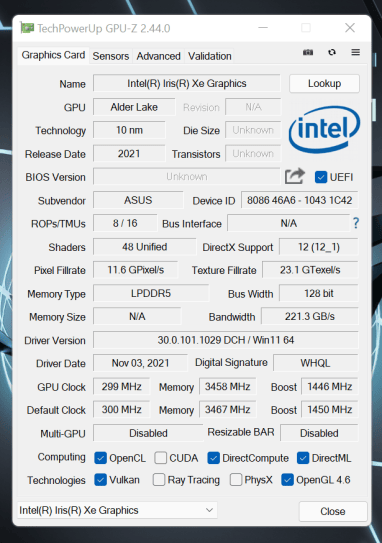
Task: Click the GPU-Z app icon in title bar
Action: [x=27, y=28]
